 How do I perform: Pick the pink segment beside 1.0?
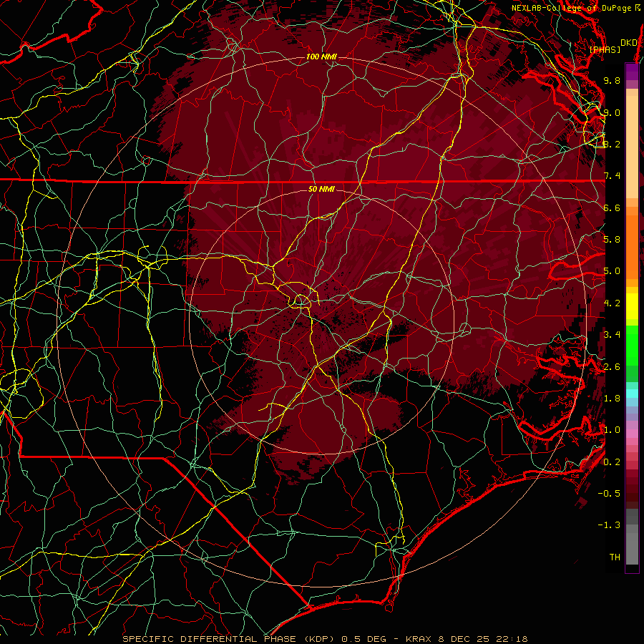[632, 433]
